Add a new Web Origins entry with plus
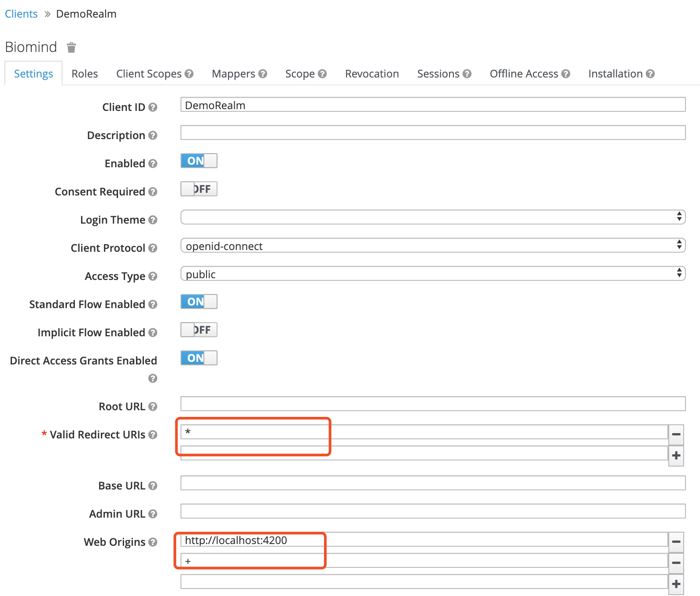Viewport: 700px width, 596px height. (x=676, y=584)
